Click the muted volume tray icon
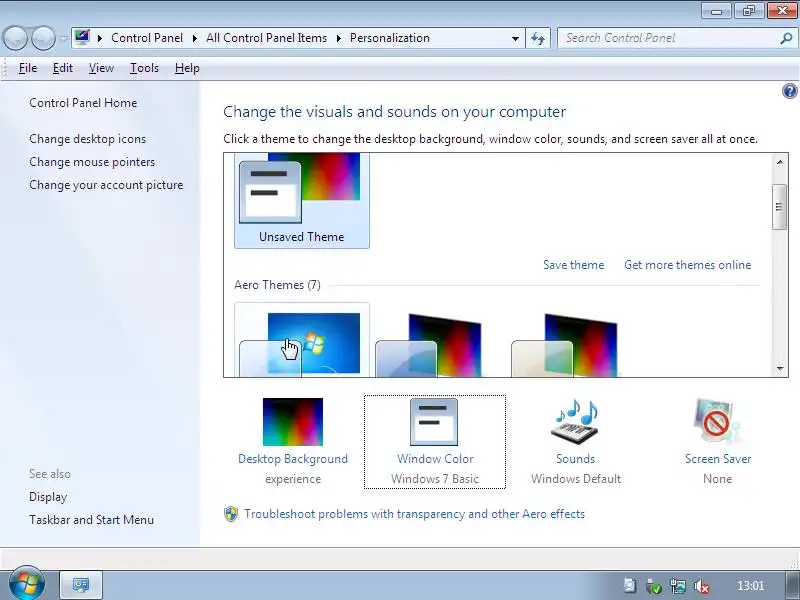The height and width of the screenshot is (600, 800). click(x=703, y=586)
